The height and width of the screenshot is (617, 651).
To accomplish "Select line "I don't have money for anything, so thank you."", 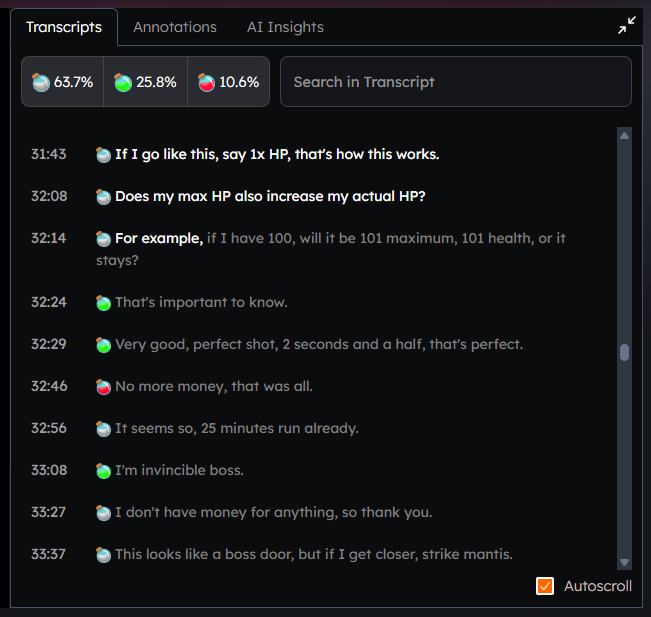I will click(x=274, y=512).
